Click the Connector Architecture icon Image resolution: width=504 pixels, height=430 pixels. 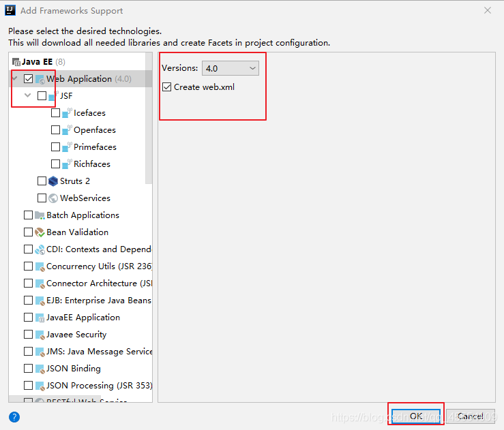(40, 283)
